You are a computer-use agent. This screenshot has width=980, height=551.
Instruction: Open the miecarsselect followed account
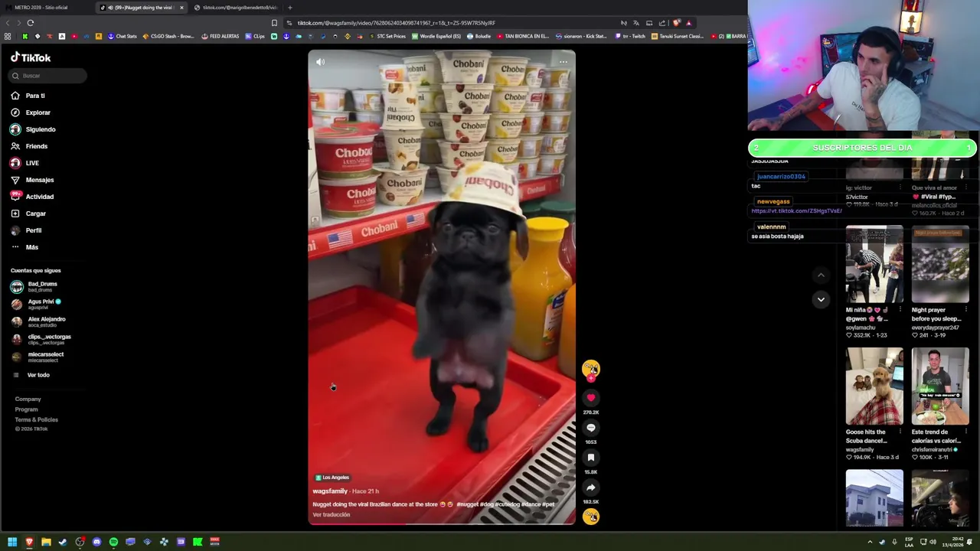tap(38, 357)
